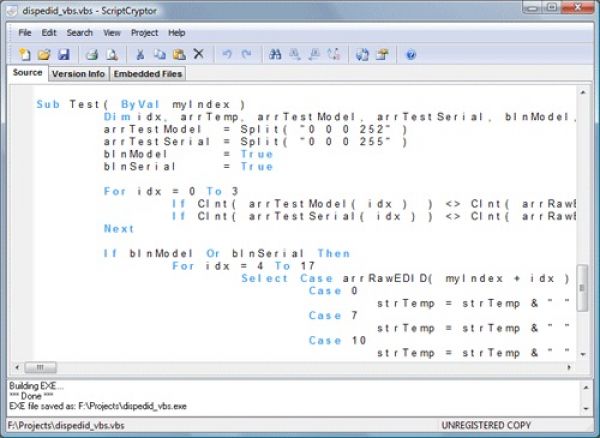Click the line starting "Dim idx, arrTemp"

(340, 117)
